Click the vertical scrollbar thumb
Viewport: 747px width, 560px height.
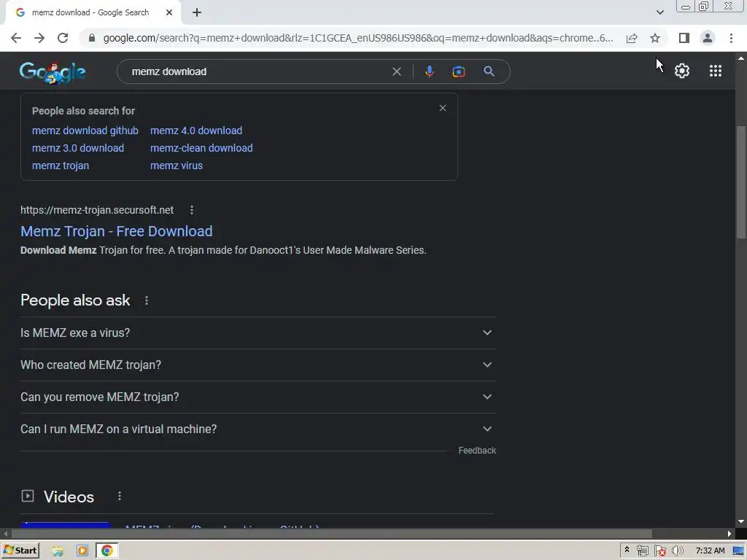tap(741, 182)
